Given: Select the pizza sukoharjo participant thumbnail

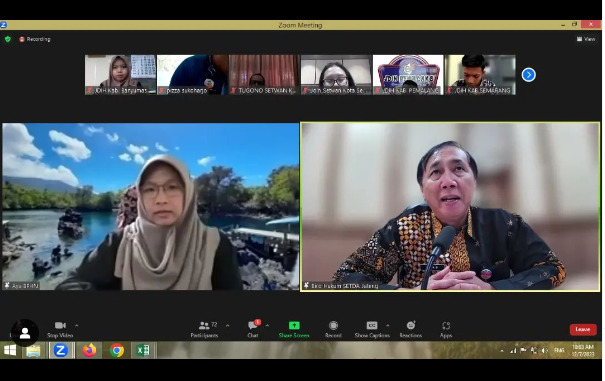Looking at the screenshot, I should click(192, 75).
